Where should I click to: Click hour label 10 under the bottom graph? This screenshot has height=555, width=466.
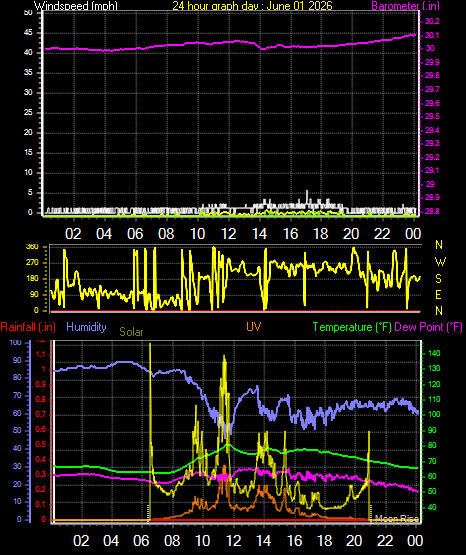(x=202, y=541)
